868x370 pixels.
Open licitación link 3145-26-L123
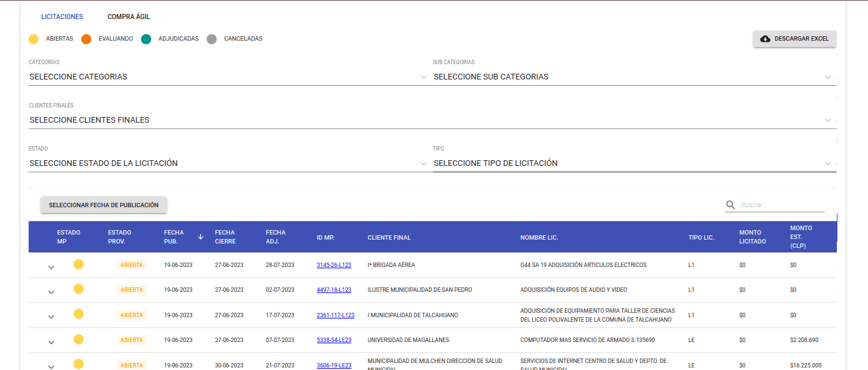[x=333, y=265]
